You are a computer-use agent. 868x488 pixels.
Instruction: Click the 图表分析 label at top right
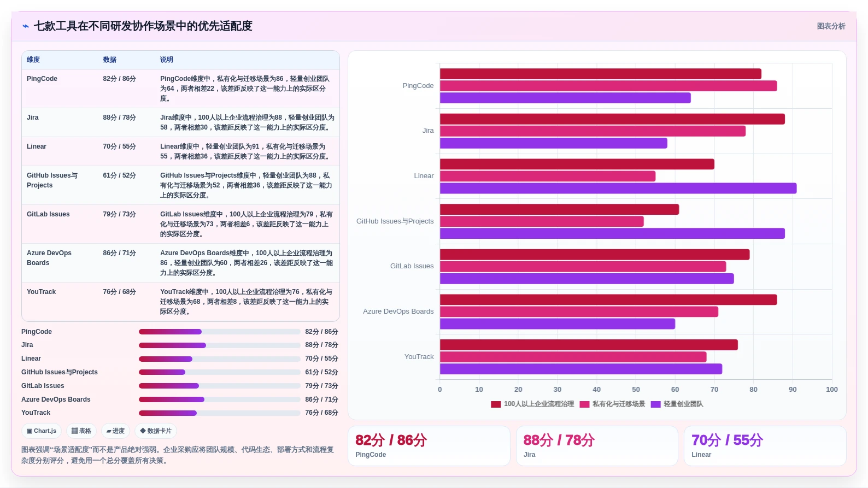[x=831, y=26]
